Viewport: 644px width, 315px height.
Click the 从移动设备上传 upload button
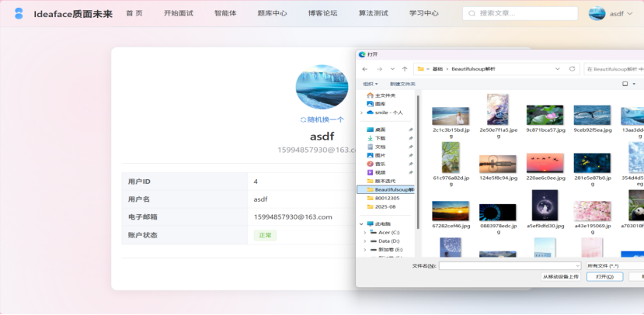coord(561,276)
